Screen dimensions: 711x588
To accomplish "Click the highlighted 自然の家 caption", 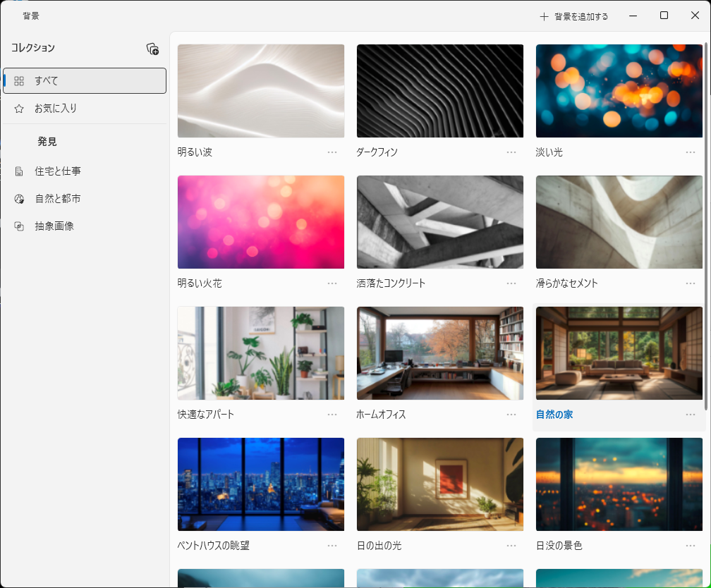I will tap(554, 415).
